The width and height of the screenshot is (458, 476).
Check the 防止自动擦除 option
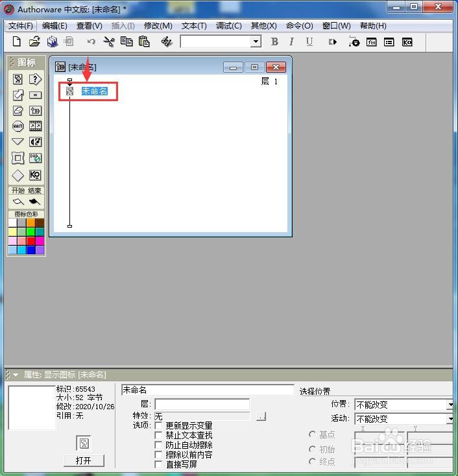click(x=158, y=445)
